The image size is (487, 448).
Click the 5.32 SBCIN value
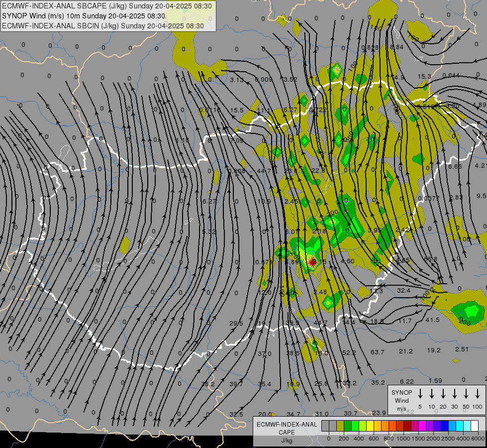point(209,232)
